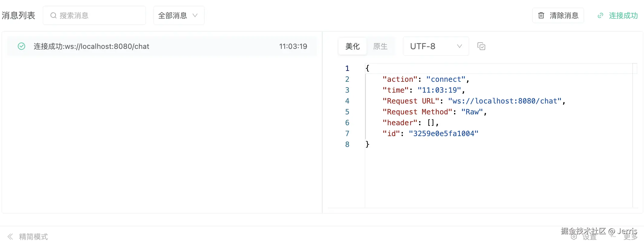Focus the 搜索消息 search input
The image size is (644, 242).
coord(100,15)
